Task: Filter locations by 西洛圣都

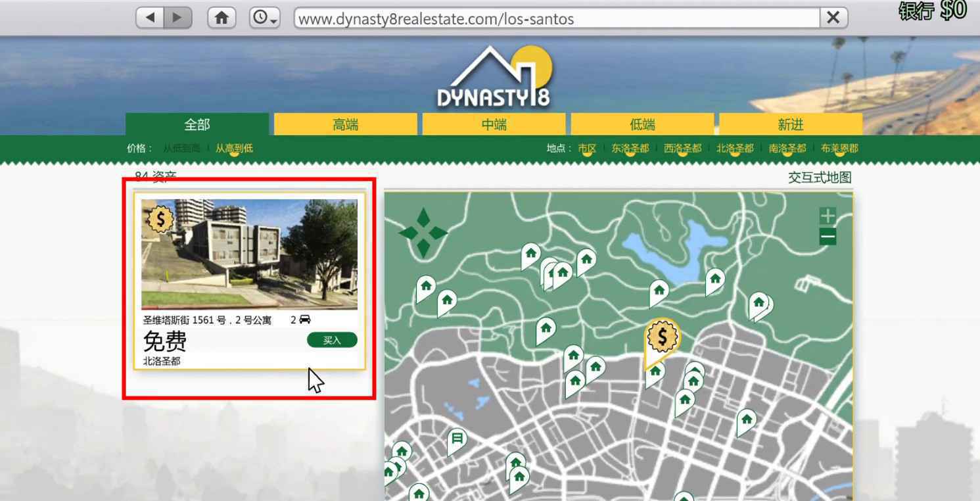Action: pyautogui.click(x=682, y=149)
